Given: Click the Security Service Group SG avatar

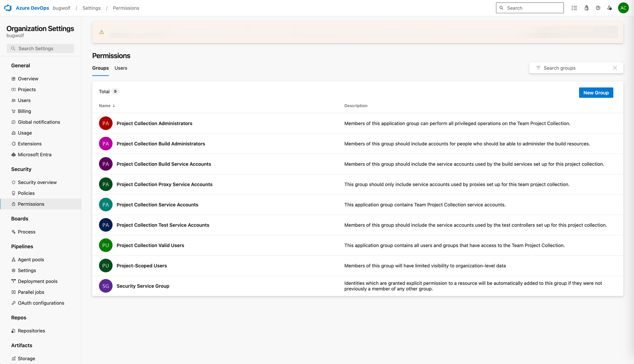Looking at the screenshot, I should tap(106, 286).
